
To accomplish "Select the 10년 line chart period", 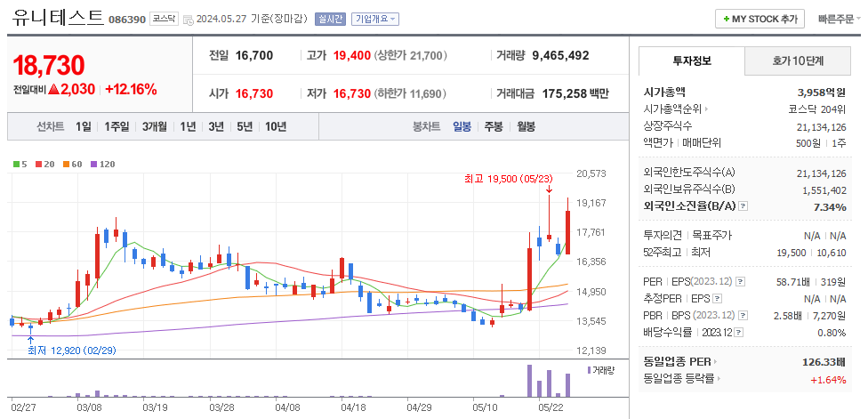I will 276,126.
